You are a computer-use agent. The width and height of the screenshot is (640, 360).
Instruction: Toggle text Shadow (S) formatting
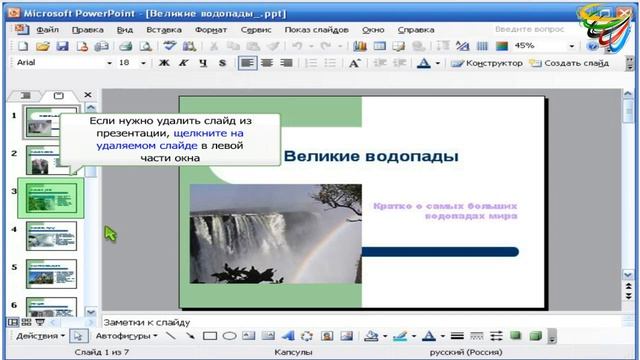click(x=222, y=63)
